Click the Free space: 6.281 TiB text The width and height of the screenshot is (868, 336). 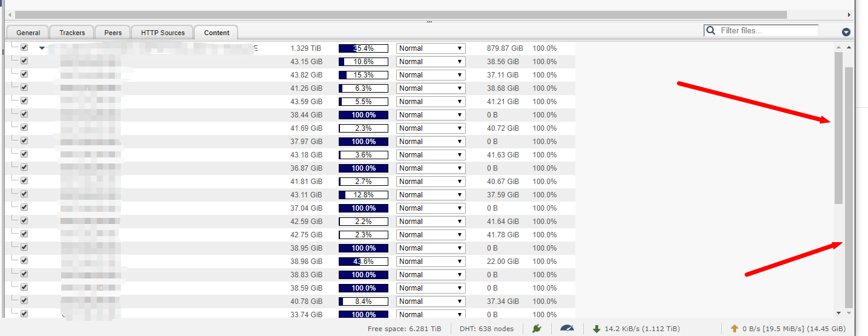[405, 329]
